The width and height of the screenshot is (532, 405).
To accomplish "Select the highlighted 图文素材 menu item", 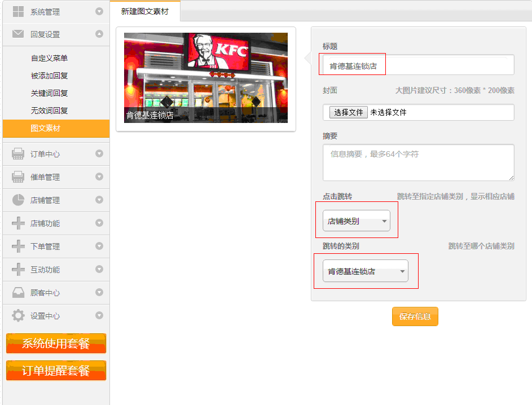I will coord(56,128).
